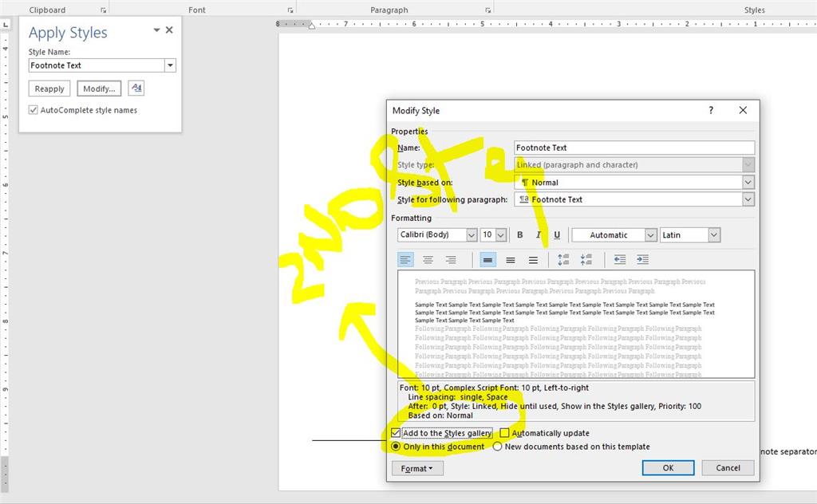Click the Style Name text box
817x504 pixels.
[97, 65]
